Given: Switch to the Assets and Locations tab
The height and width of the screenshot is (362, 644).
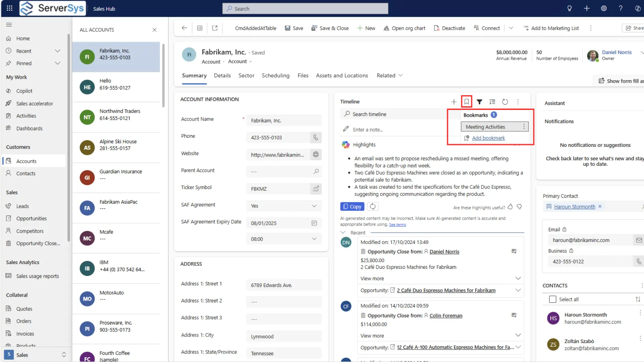Looking at the screenshot, I should tap(342, 75).
